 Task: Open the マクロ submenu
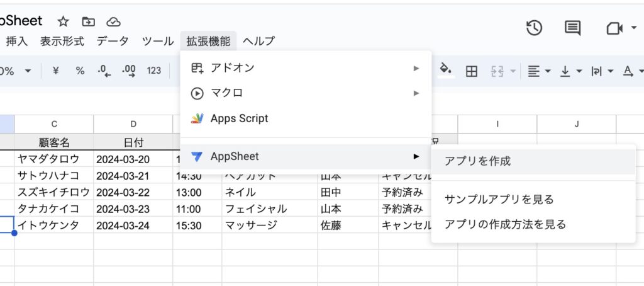pyautogui.click(x=305, y=93)
